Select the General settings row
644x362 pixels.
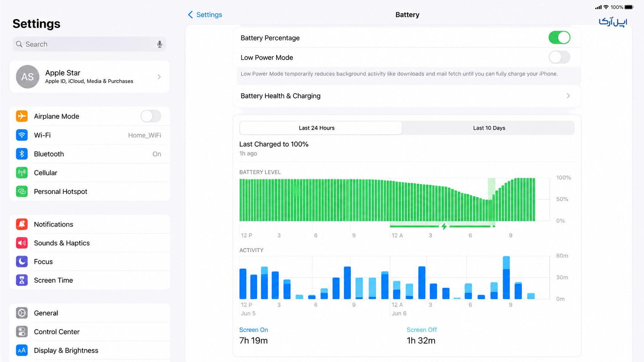point(90,313)
